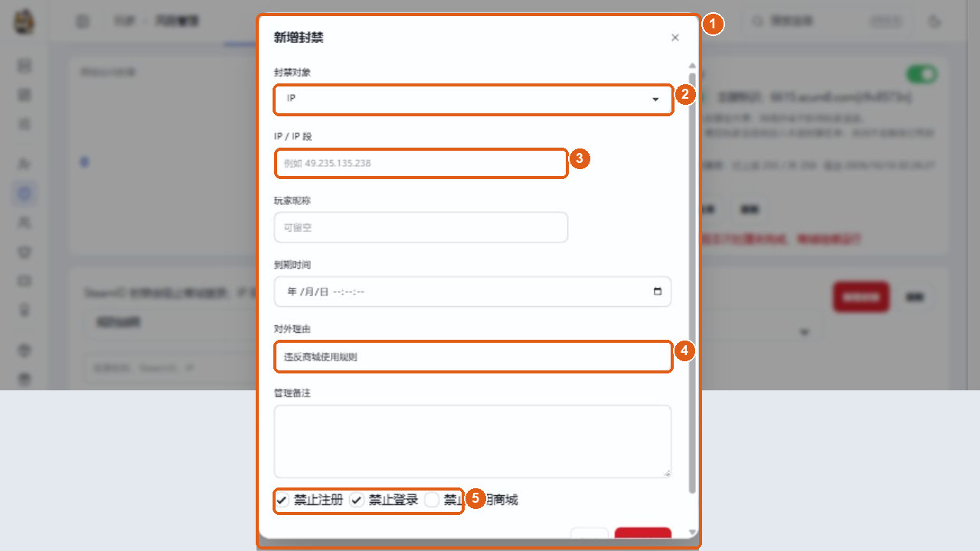Click the 对外理由 text field
Screen dimensions: 980x551
point(472,357)
